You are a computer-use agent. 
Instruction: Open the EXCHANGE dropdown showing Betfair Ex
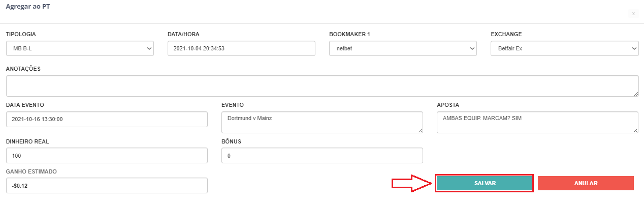[x=564, y=48]
